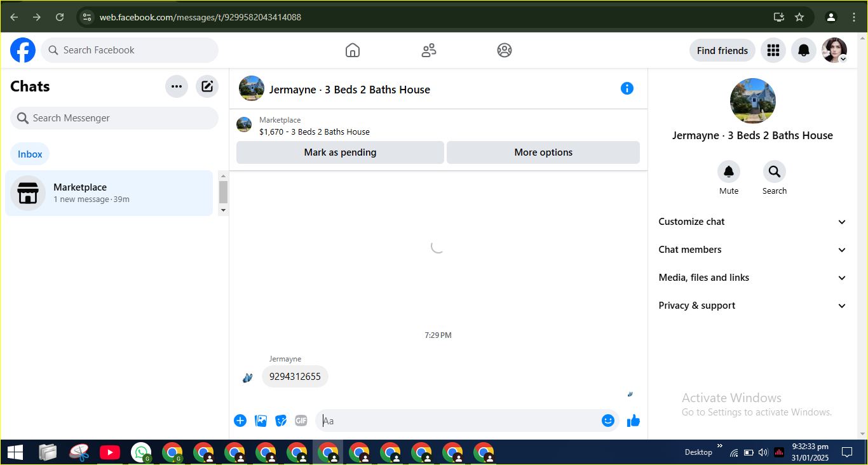This screenshot has width=868, height=465.
Task: Open the Facebook menu grid icon
Action: [x=773, y=50]
